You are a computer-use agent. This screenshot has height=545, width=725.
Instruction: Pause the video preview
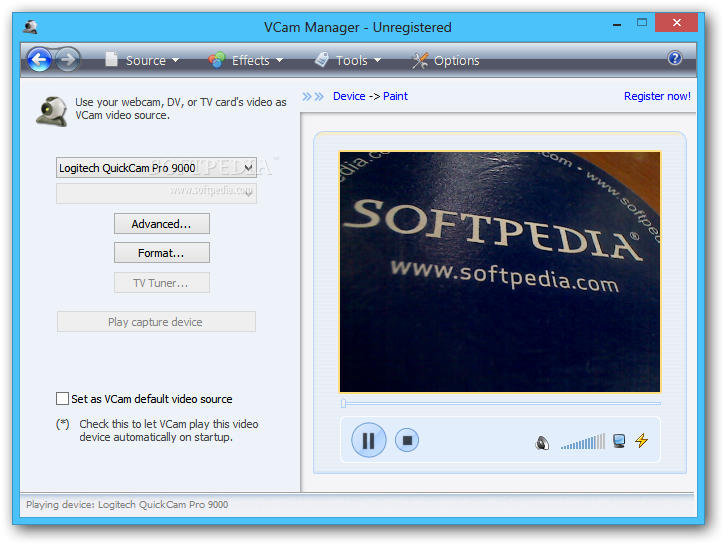click(x=369, y=440)
